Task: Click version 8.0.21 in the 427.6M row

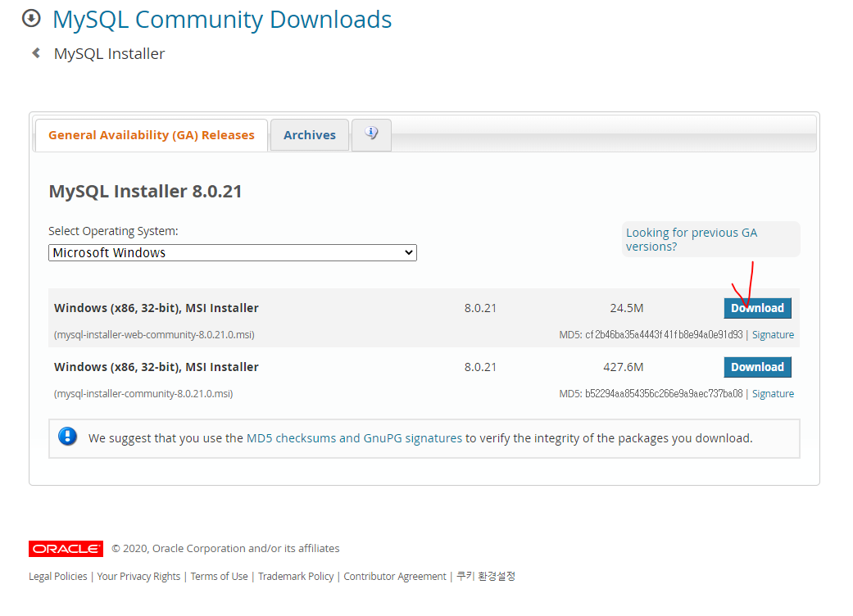Action: [x=480, y=367]
